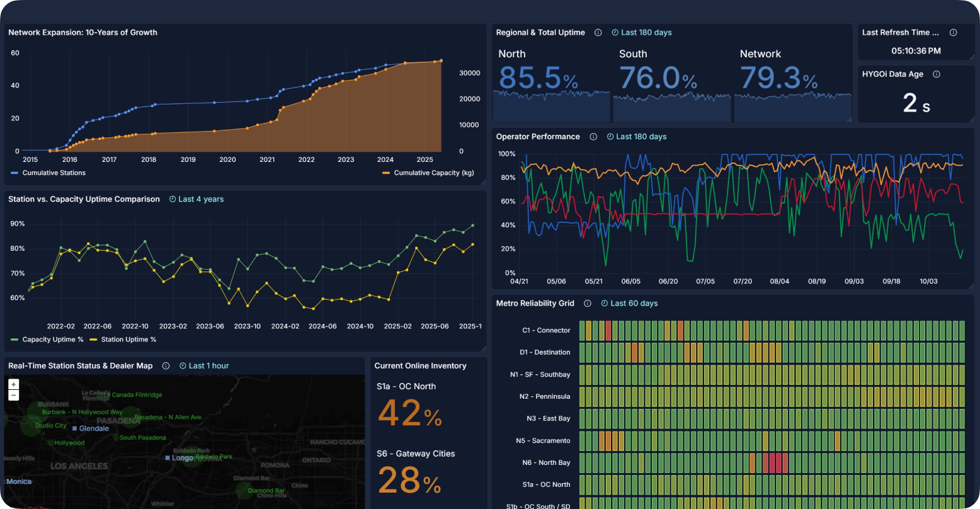
Task: Open Last 1 hour time range on map panel
Action: [204, 366]
